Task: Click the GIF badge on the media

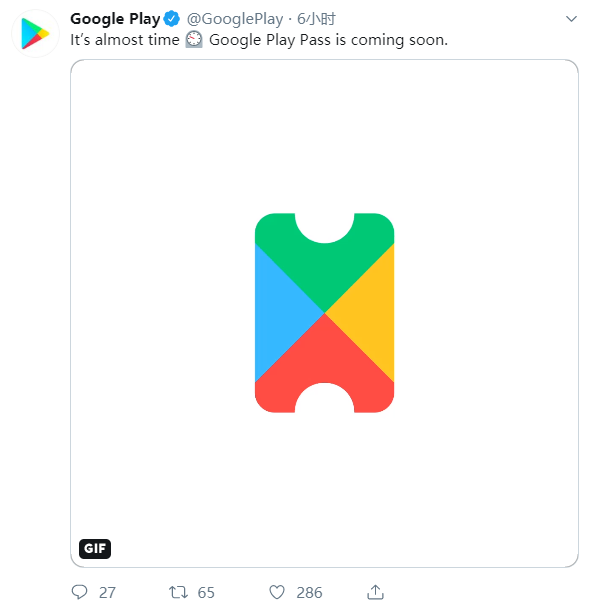Action: point(95,548)
